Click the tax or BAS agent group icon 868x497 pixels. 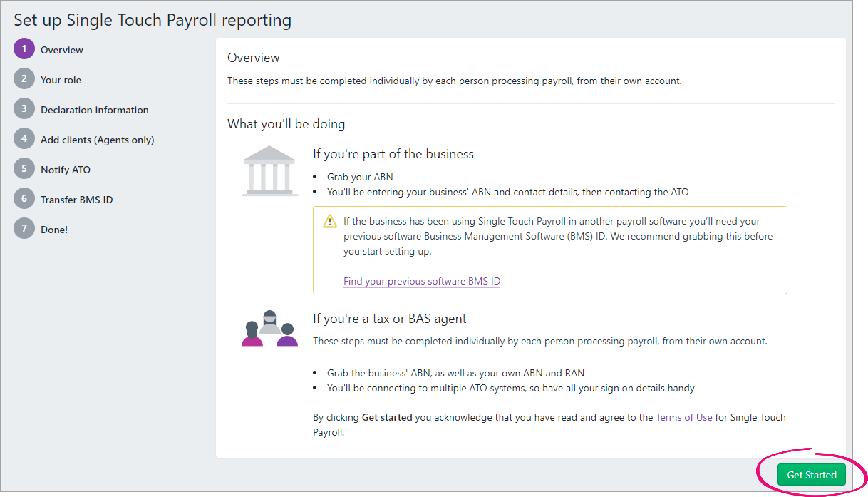tap(269, 328)
